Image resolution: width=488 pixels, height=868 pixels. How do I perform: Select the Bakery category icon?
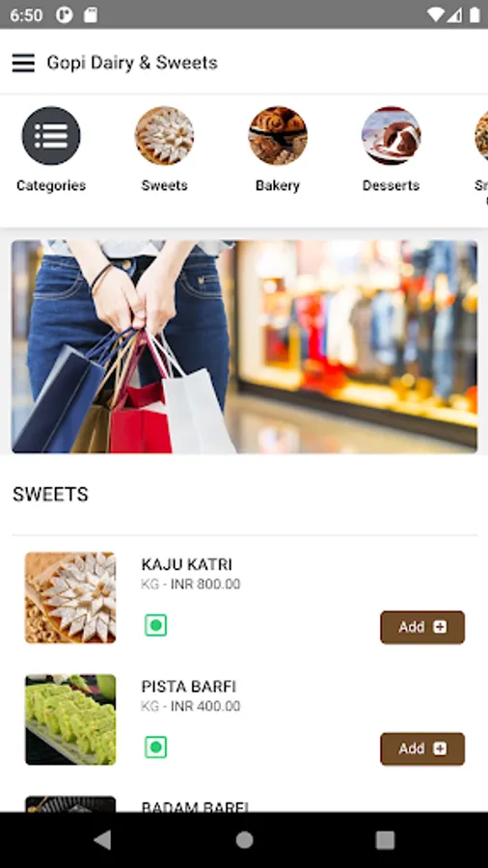pyautogui.click(x=277, y=136)
